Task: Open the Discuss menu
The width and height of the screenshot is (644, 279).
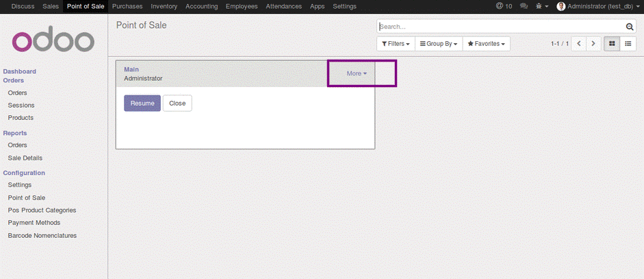Action: coord(23,6)
